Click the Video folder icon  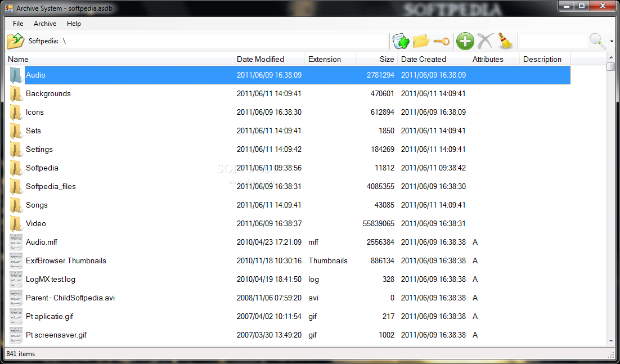click(x=16, y=224)
